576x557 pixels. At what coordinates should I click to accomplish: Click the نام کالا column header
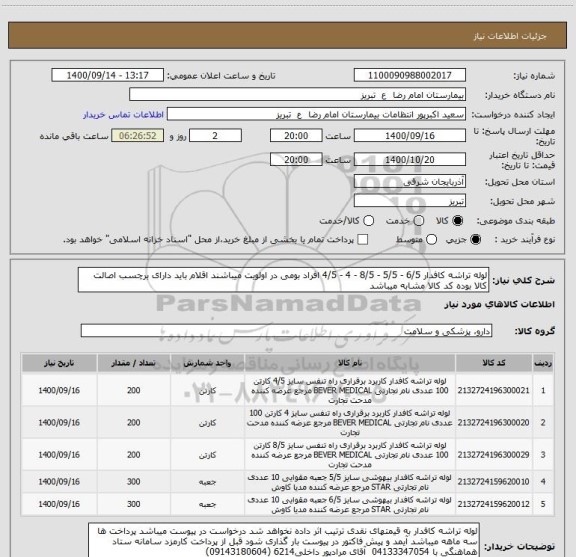pyautogui.click(x=350, y=363)
